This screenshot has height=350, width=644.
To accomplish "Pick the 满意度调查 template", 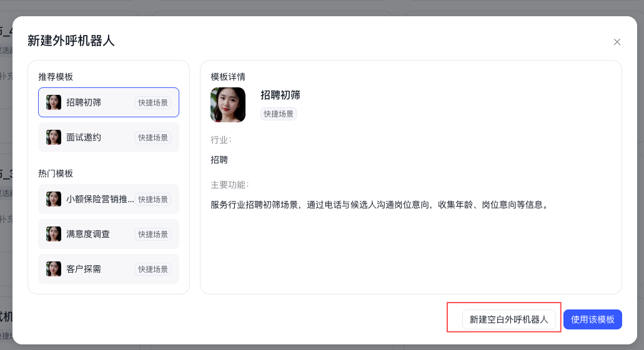I will (x=88, y=234).
